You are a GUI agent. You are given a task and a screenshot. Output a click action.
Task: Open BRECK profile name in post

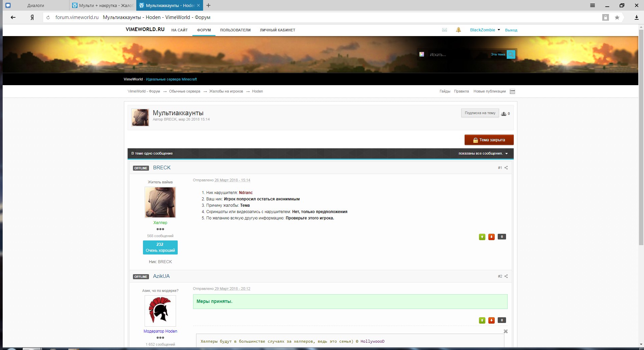tap(162, 168)
